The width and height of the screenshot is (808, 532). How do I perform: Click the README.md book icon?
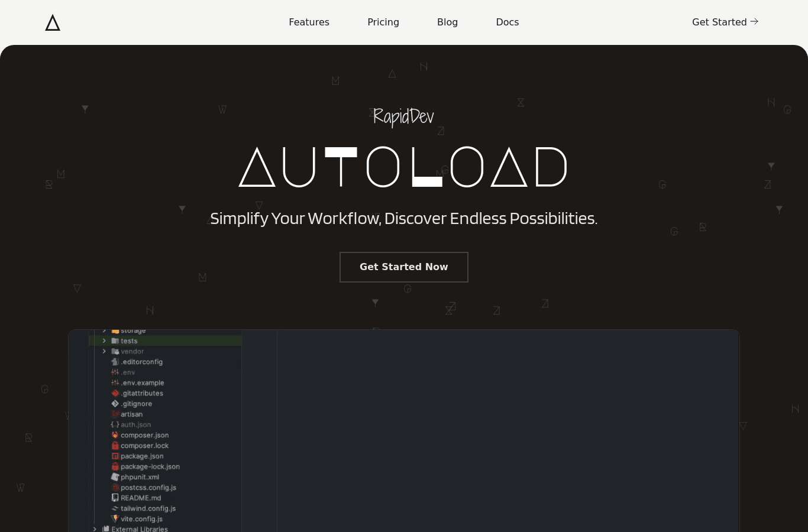click(115, 498)
